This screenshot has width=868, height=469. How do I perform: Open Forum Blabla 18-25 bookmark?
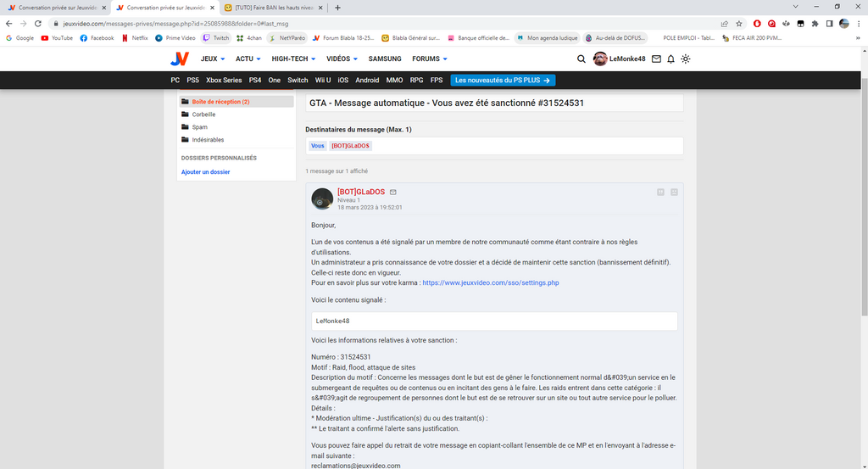point(343,38)
